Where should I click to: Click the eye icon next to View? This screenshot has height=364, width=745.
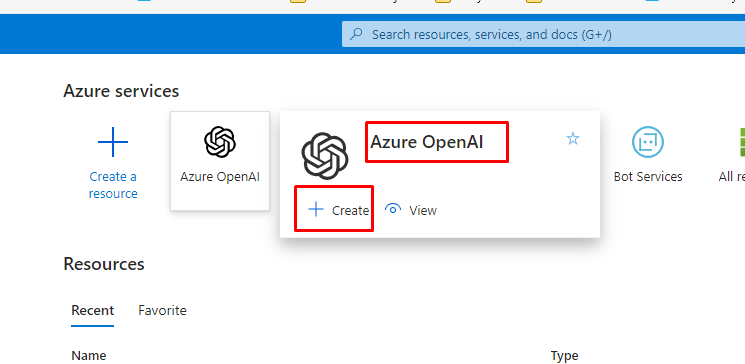[392, 209]
